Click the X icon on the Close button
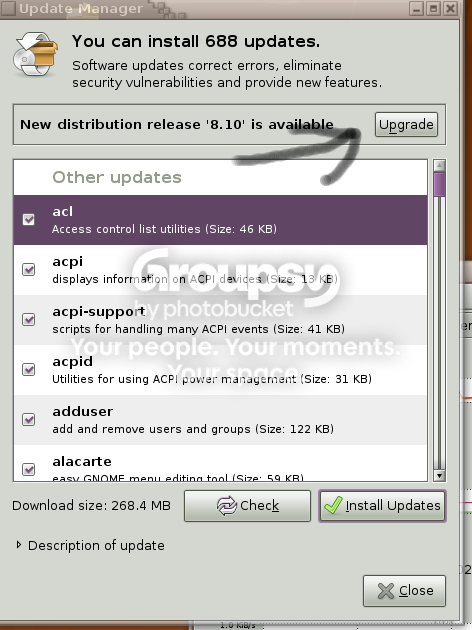 (386, 591)
